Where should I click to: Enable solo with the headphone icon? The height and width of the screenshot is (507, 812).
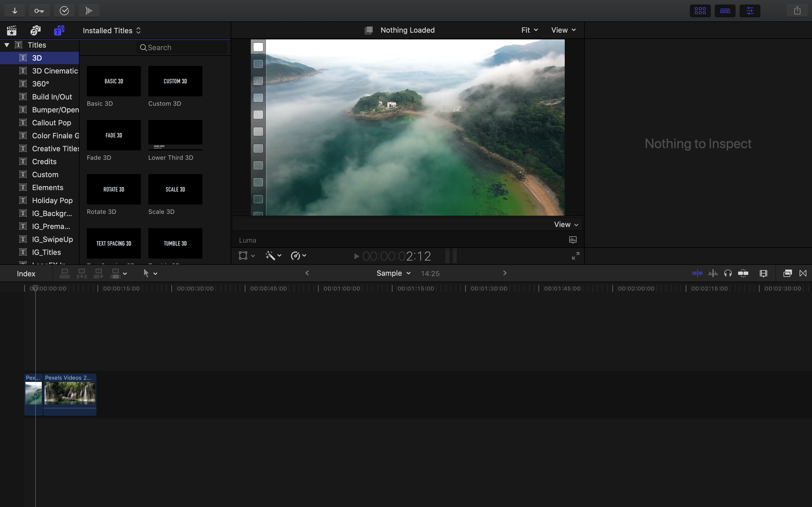click(729, 273)
